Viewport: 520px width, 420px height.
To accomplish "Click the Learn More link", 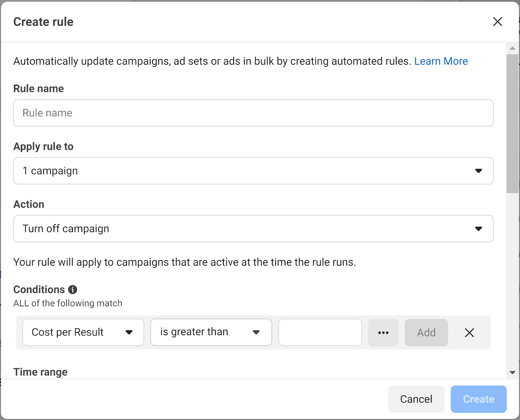I will tap(441, 61).
